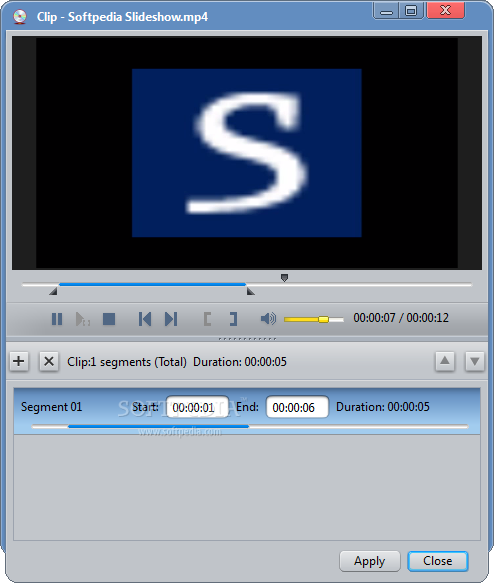The height and width of the screenshot is (583, 494).
Task: Click the time display 00:00:07 / 00:00:12
Action: (401, 318)
